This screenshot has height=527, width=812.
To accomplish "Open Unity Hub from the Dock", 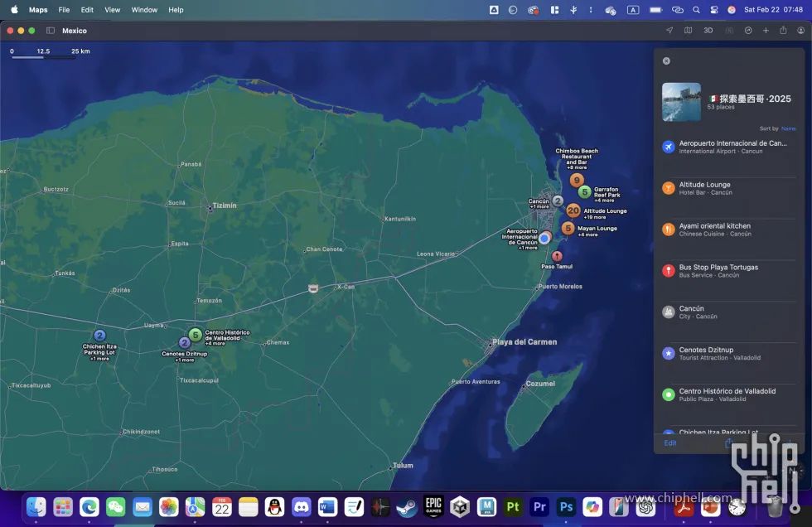I will pyautogui.click(x=460, y=507).
